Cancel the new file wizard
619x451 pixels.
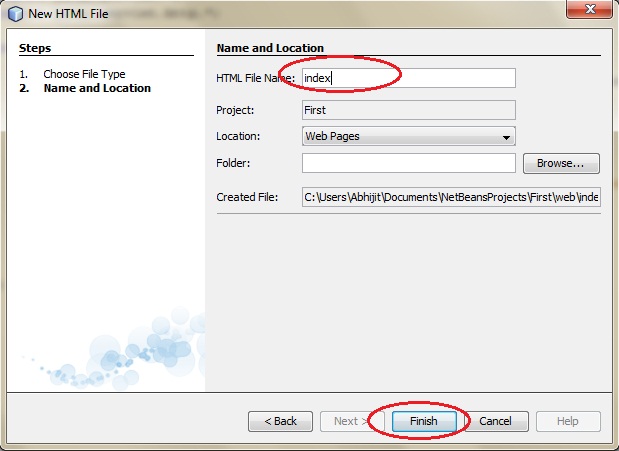pos(496,421)
